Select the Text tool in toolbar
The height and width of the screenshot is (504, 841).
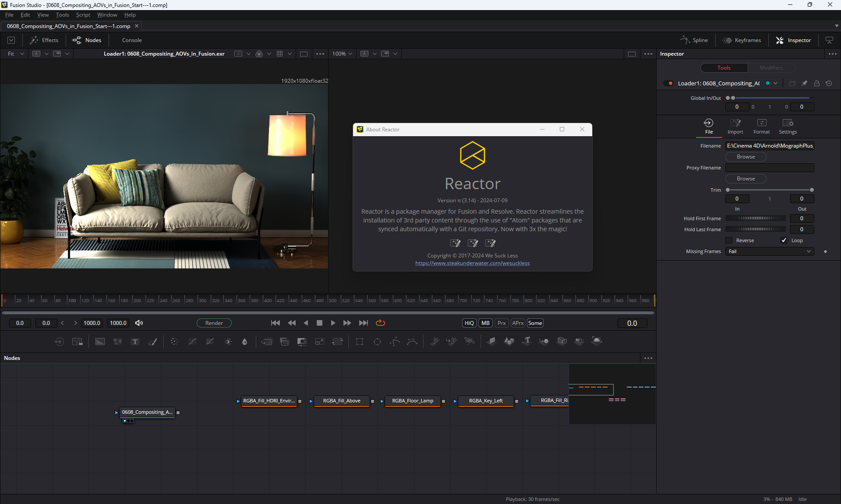[135, 342]
